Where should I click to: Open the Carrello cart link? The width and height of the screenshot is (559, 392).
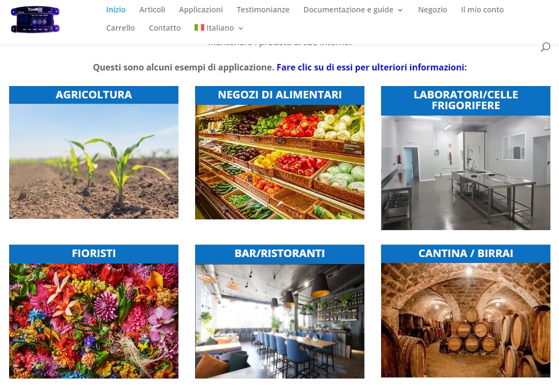[x=120, y=28]
